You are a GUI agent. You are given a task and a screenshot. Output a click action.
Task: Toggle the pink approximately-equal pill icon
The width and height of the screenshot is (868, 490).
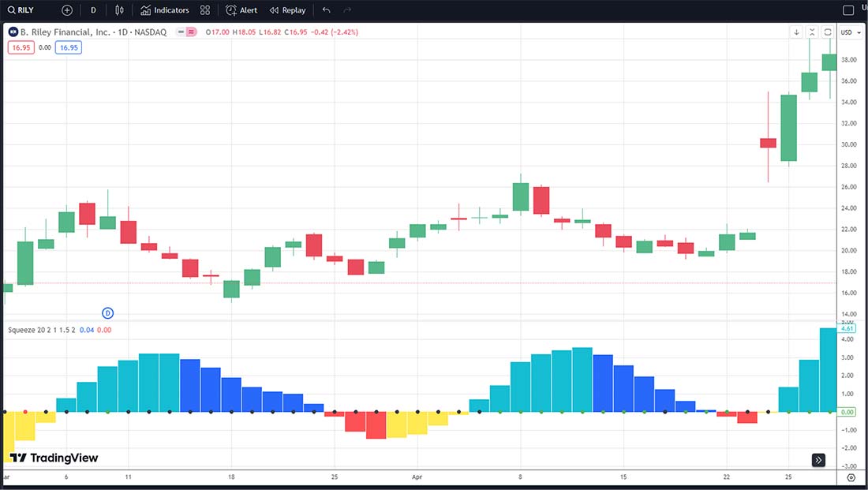(x=191, y=32)
